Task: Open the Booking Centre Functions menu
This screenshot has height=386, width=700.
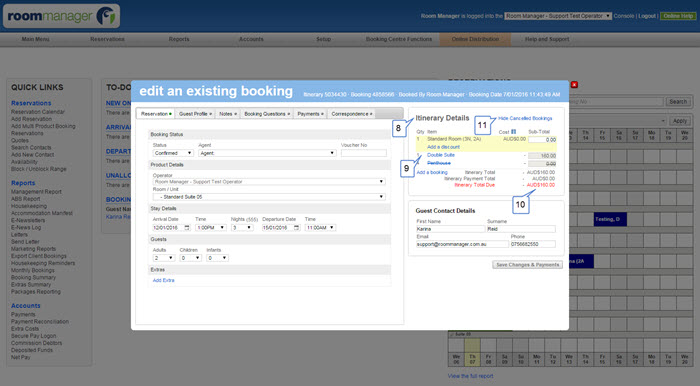Action: 399,39
